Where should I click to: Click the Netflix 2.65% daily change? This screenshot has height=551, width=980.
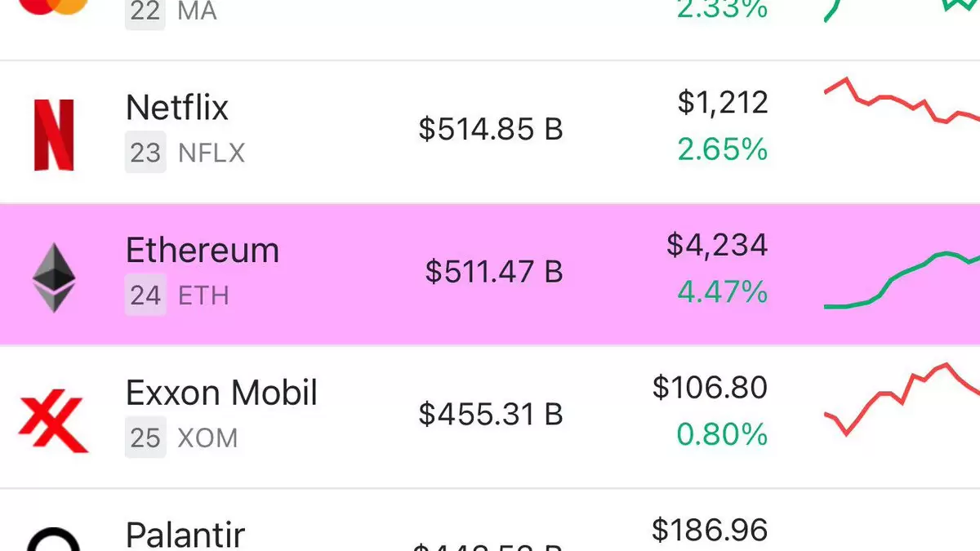tap(722, 149)
